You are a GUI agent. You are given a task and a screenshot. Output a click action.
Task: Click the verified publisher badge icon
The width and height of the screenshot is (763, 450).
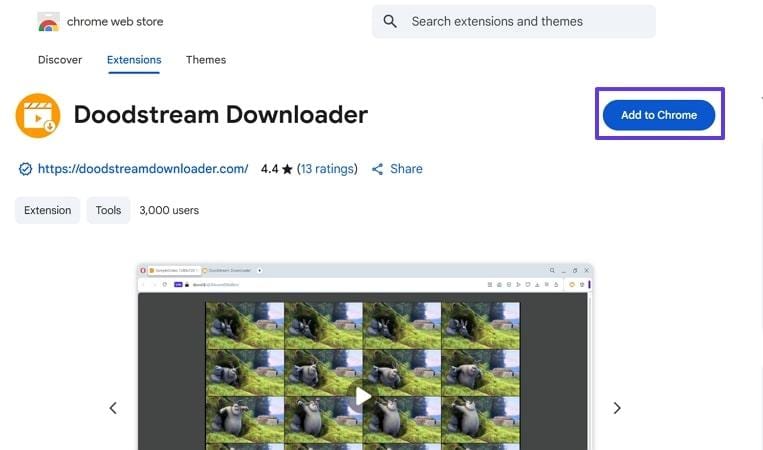[x=25, y=169]
